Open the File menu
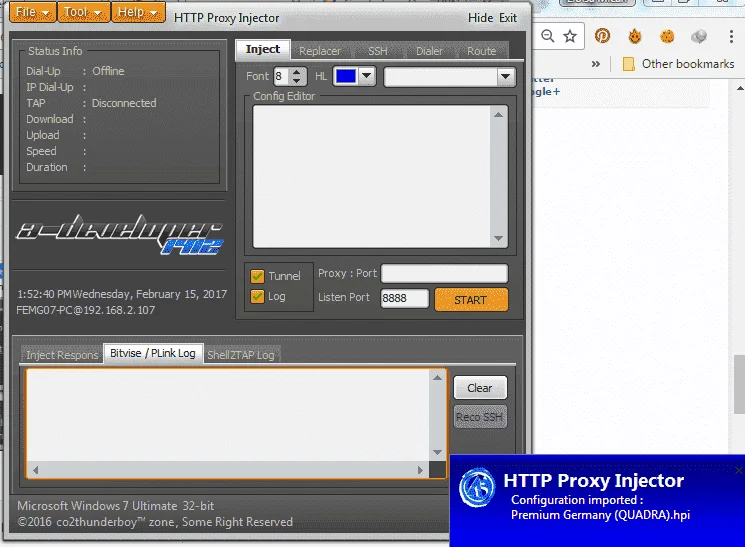Image resolution: width=745 pixels, height=547 pixels. coord(33,12)
